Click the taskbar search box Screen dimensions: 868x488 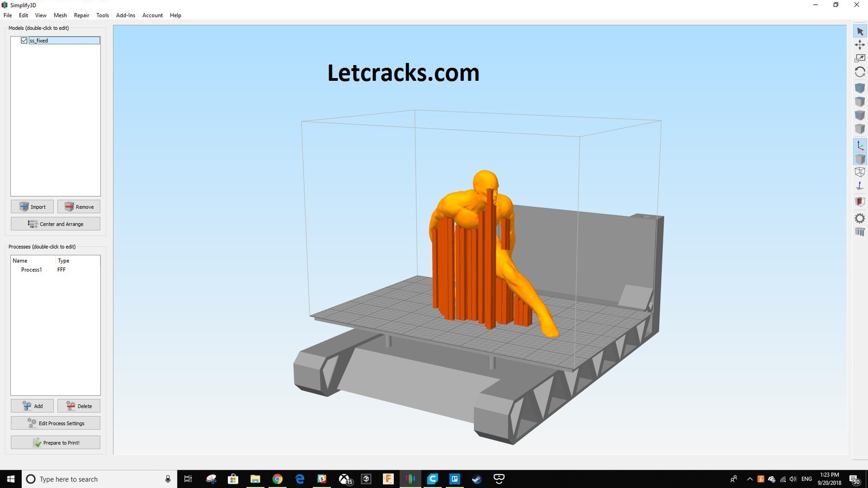pyautogui.click(x=99, y=479)
